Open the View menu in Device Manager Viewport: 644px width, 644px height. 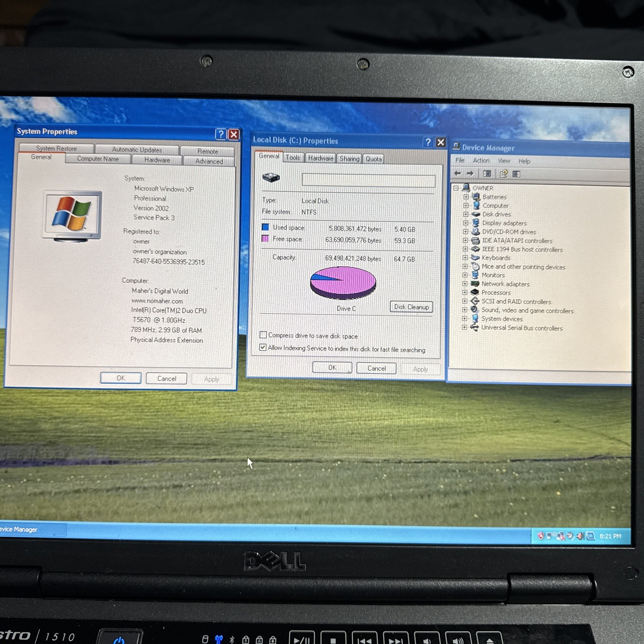tap(504, 161)
